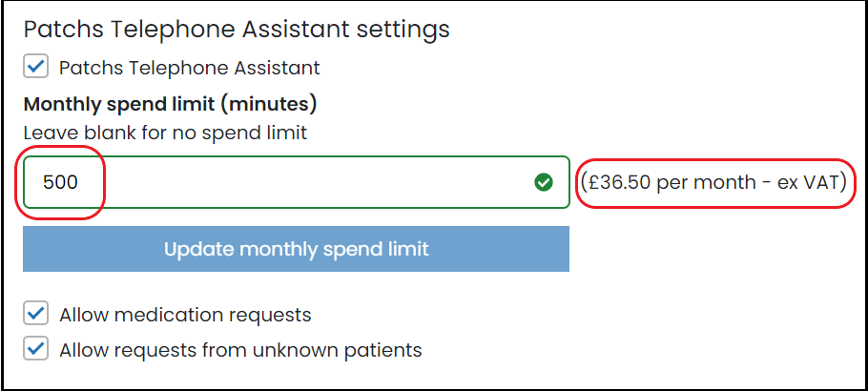Click the 500 value in the spend field
Image resolution: width=868 pixels, height=391 pixels.
pos(60,182)
